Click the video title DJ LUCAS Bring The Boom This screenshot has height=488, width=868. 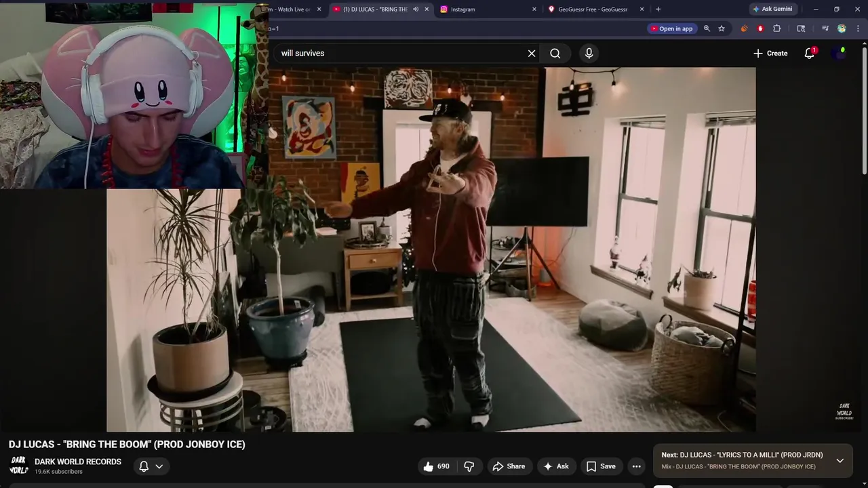pyautogui.click(x=127, y=445)
